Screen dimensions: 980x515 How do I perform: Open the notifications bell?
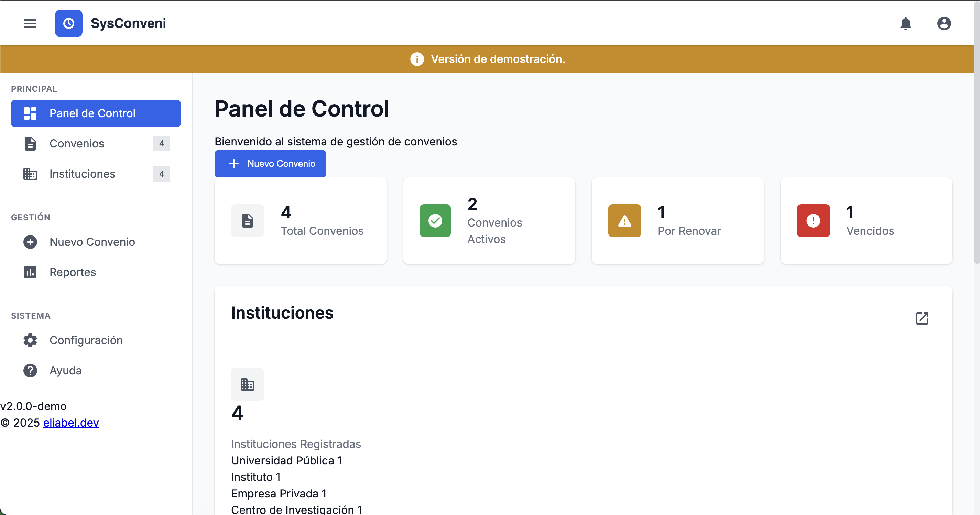pos(905,23)
